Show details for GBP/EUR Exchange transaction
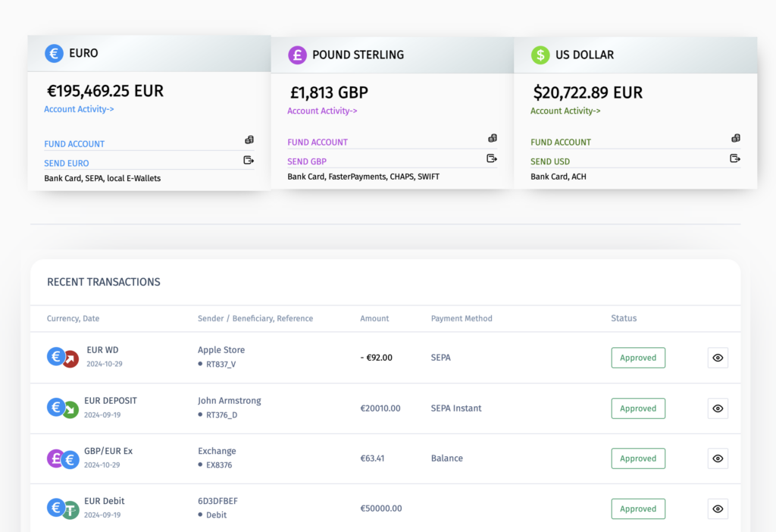Image resolution: width=776 pixels, height=532 pixels. pos(718,458)
